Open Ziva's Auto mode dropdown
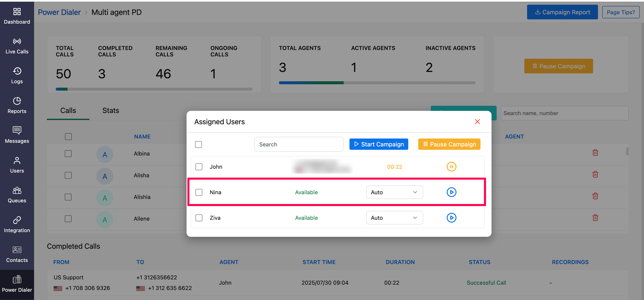 point(394,218)
